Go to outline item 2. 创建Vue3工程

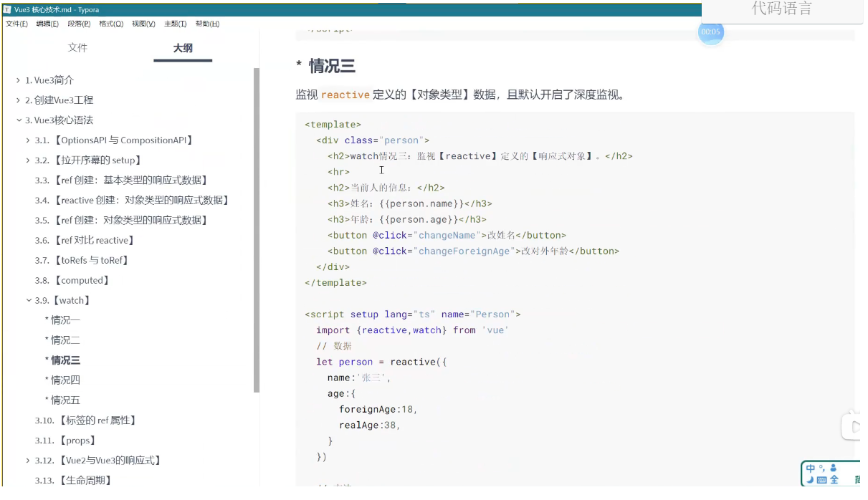59,100
